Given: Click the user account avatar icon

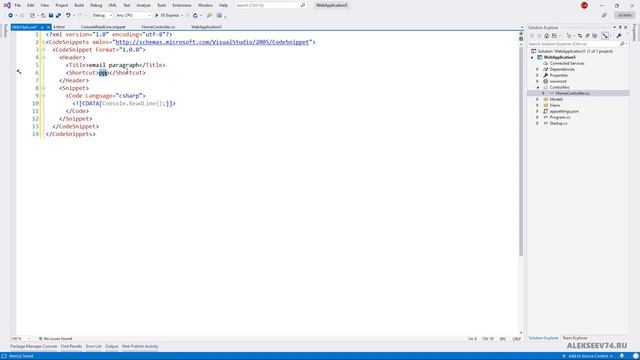Looking at the screenshot, I should [x=584, y=5].
